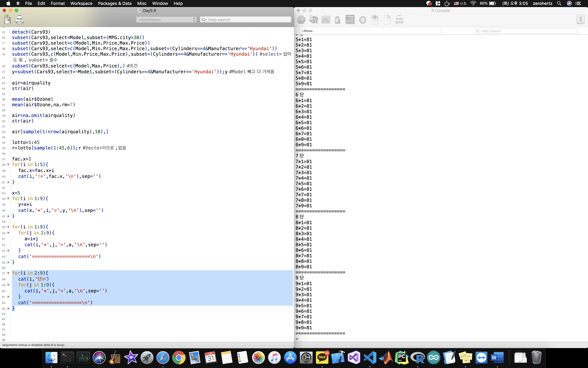Screen dimensions: 588x368
Task: Collapse the for loop fold at line 38
Action: pyautogui.click(x=8, y=165)
